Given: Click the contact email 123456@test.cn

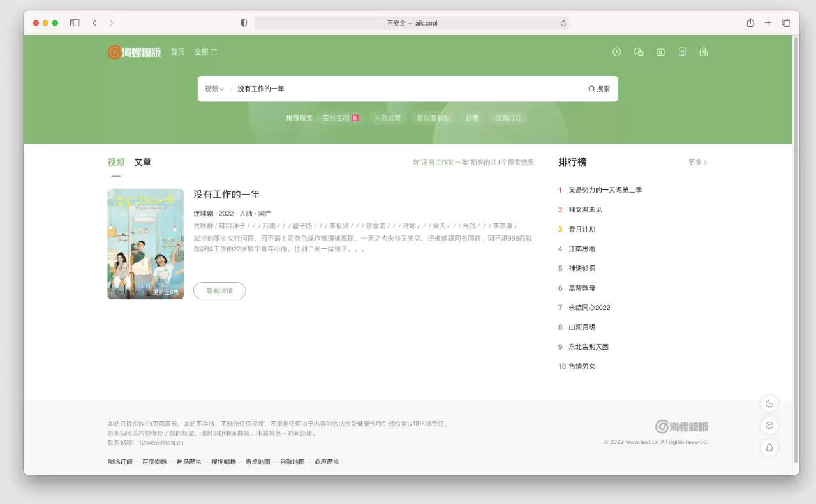Looking at the screenshot, I should 161,443.
